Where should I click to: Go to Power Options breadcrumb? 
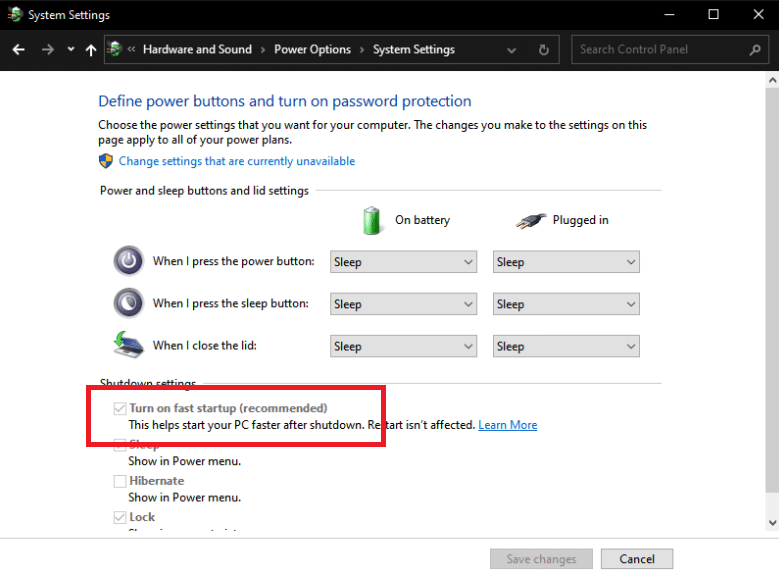click(312, 49)
